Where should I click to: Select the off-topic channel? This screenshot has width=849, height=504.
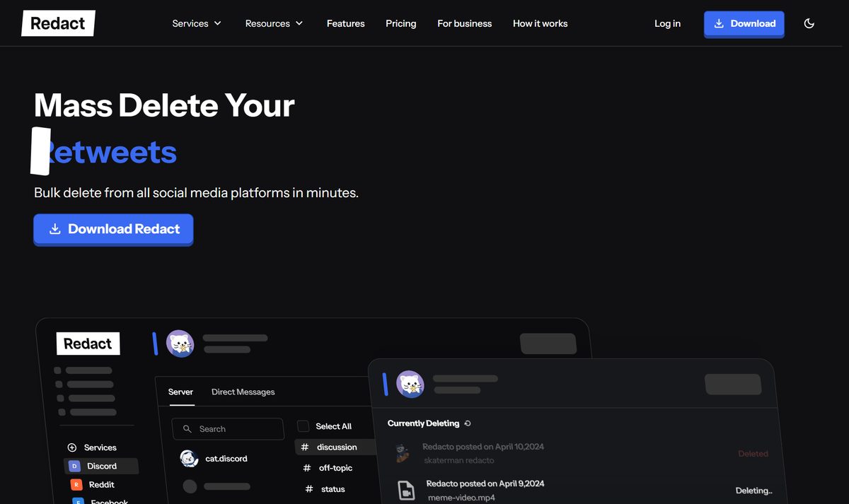click(335, 468)
